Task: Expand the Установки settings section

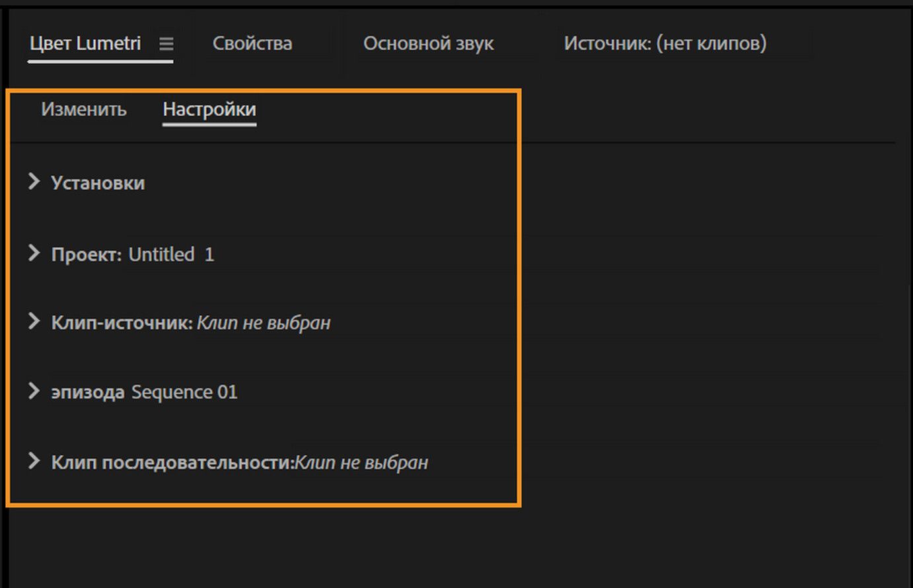Action: [98, 183]
